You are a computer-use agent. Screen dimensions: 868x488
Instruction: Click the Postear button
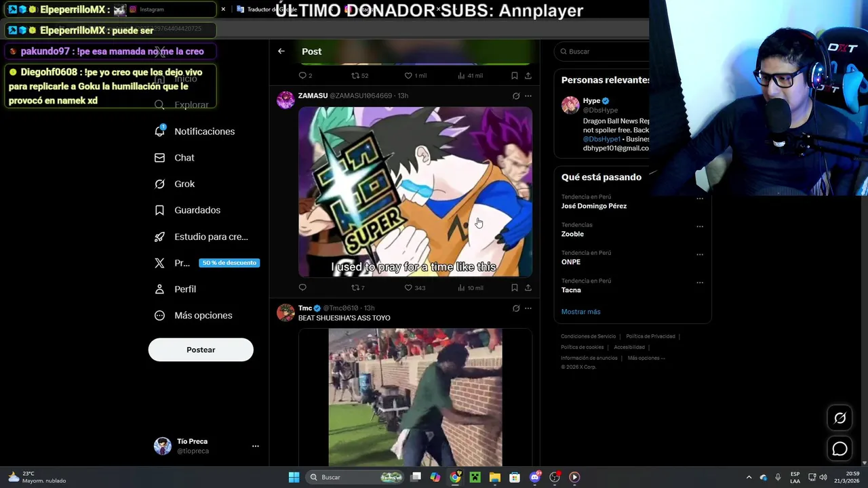(201, 350)
